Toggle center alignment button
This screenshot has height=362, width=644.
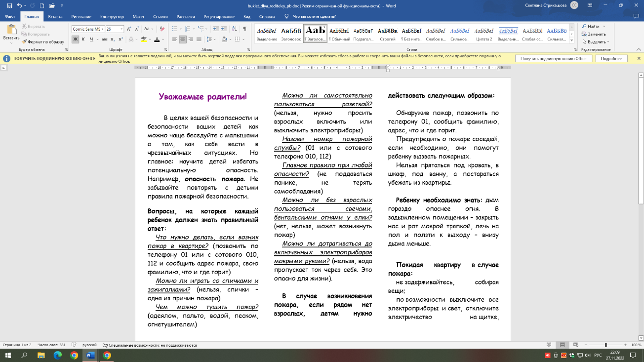click(183, 40)
